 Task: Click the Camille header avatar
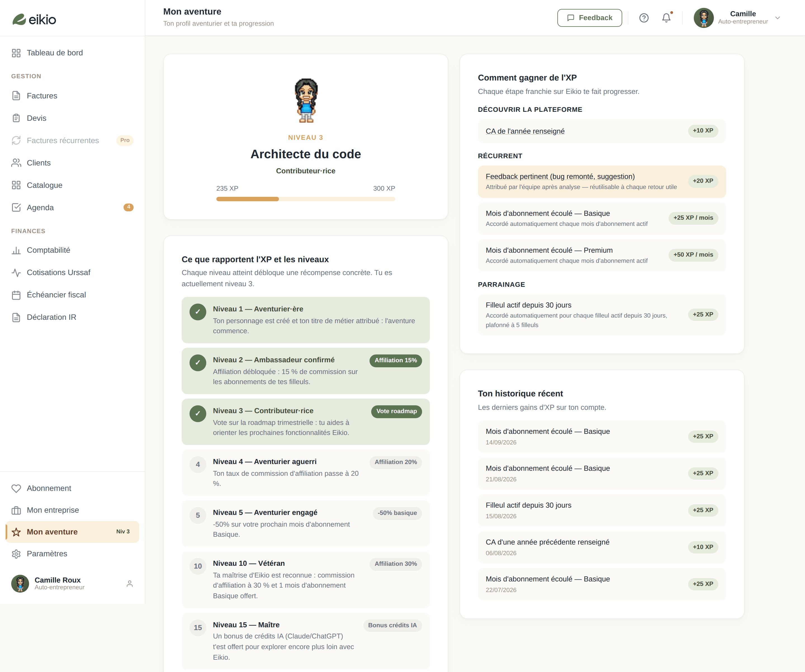tap(704, 18)
